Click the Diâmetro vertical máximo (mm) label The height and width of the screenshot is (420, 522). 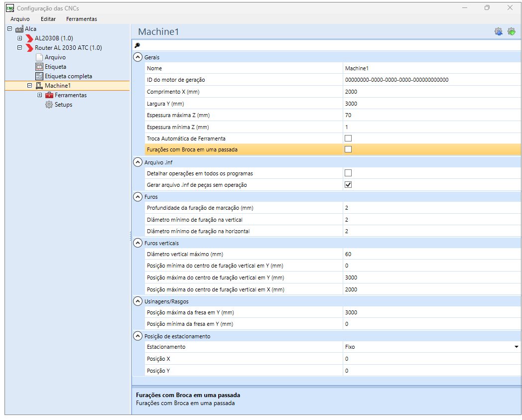185,254
